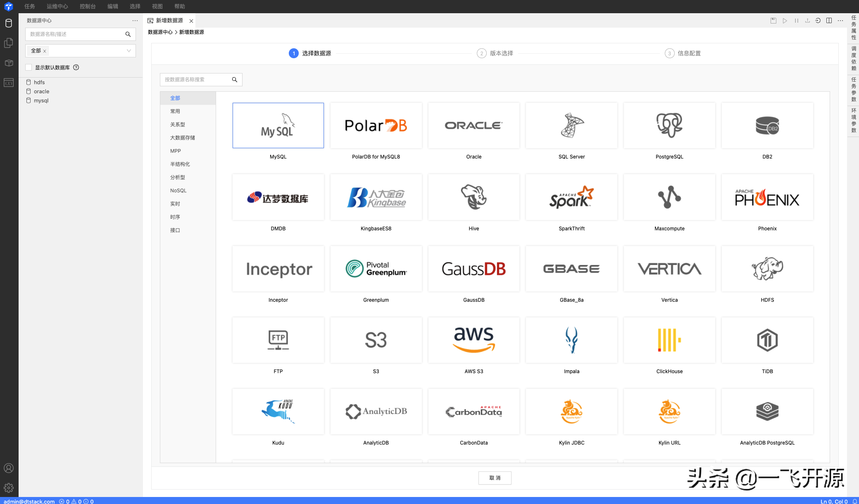Open the 编辑 menu
The height and width of the screenshot is (504, 859).
(x=113, y=6)
